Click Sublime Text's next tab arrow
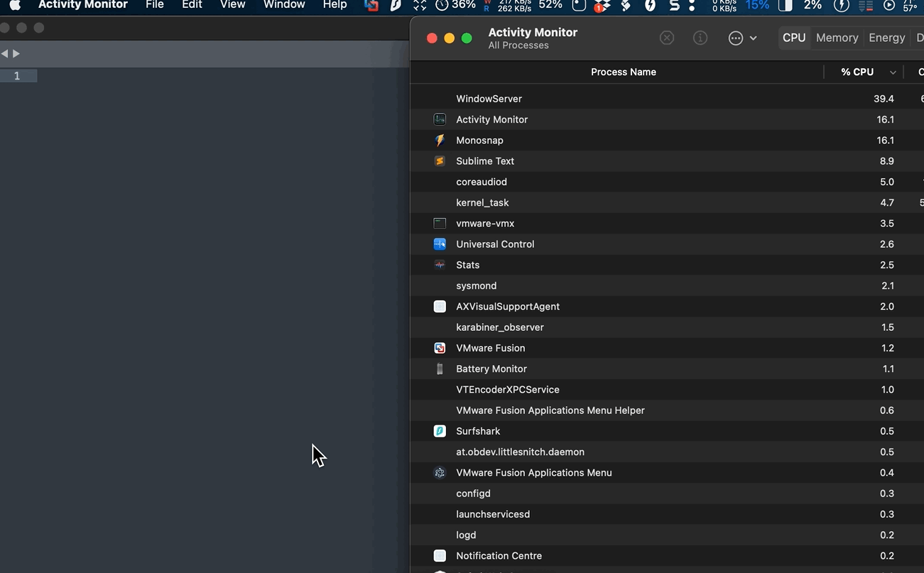924x573 pixels. pyautogui.click(x=16, y=54)
